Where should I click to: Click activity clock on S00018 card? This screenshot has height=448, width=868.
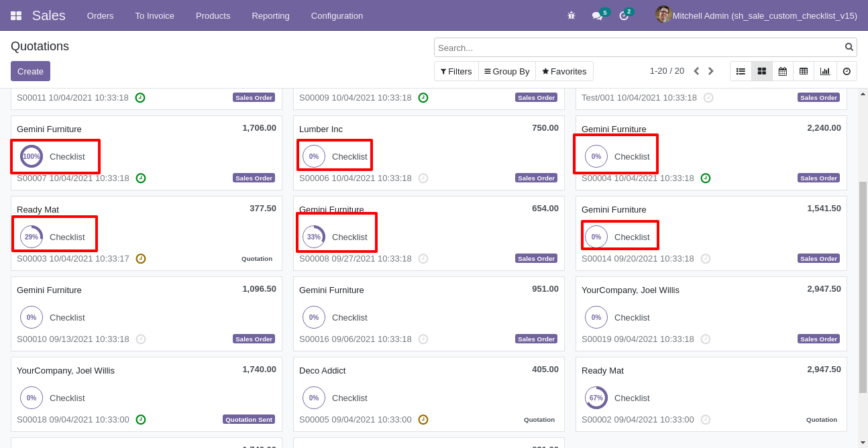click(x=140, y=420)
